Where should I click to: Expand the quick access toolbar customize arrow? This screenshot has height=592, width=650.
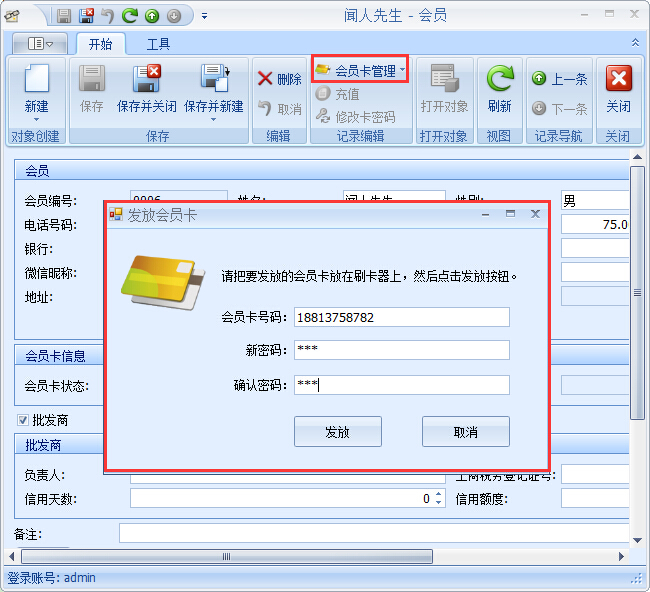click(x=205, y=16)
